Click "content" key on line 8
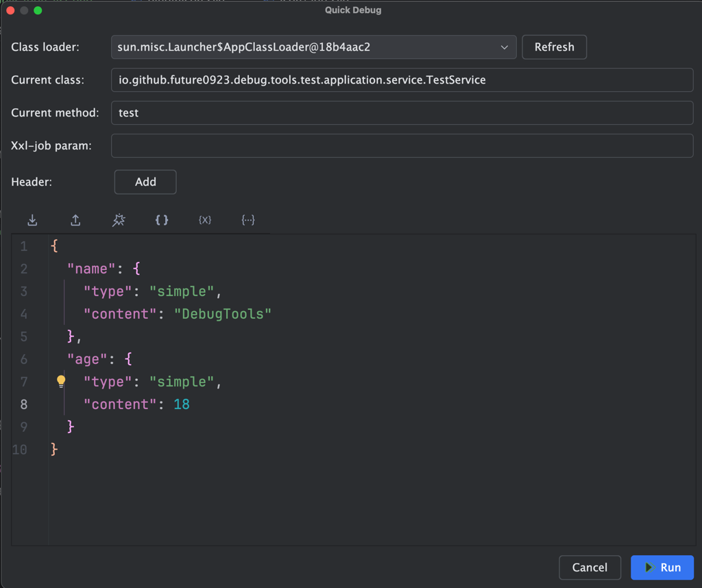The width and height of the screenshot is (702, 588). click(x=120, y=404)
